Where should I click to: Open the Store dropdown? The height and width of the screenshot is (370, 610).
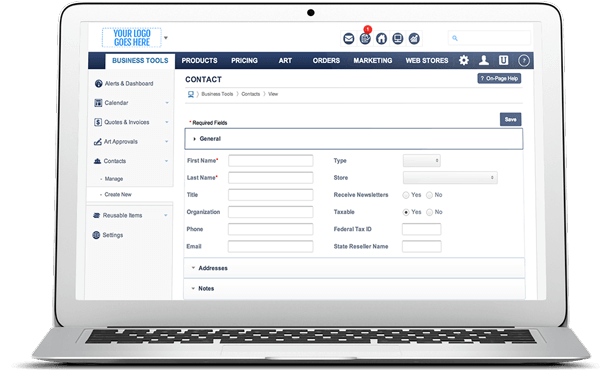pyautogui.click(x=450, y=178)
